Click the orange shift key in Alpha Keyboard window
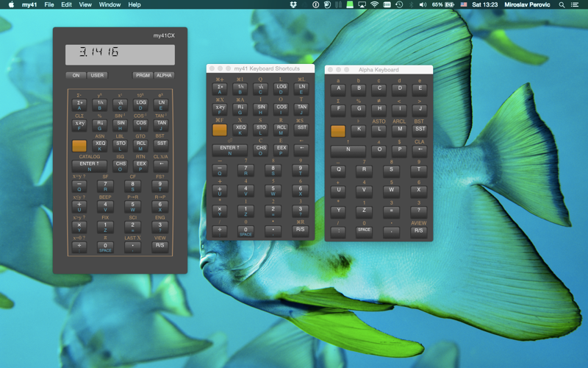The width and height of the screenshot is (588, 368). 338,131
